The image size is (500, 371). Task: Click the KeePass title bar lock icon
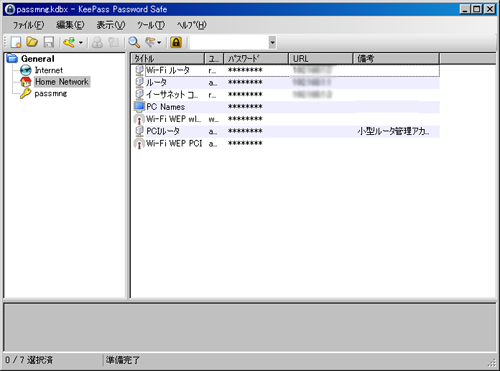click(x=10, y=9)
